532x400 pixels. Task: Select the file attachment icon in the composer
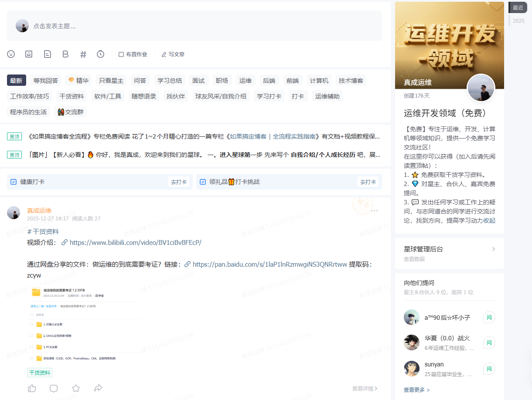pyautogui.click(x=47, y=54)
